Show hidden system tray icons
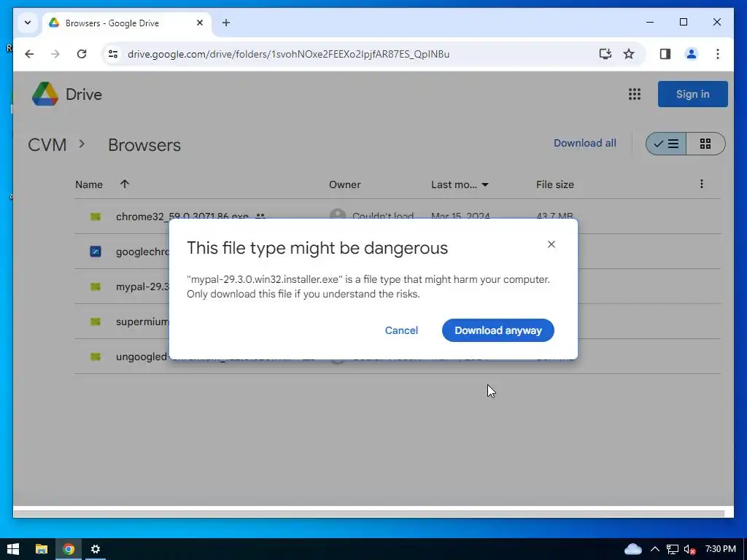The height and width of the screenshot is (560, 747). pos(654,549)
